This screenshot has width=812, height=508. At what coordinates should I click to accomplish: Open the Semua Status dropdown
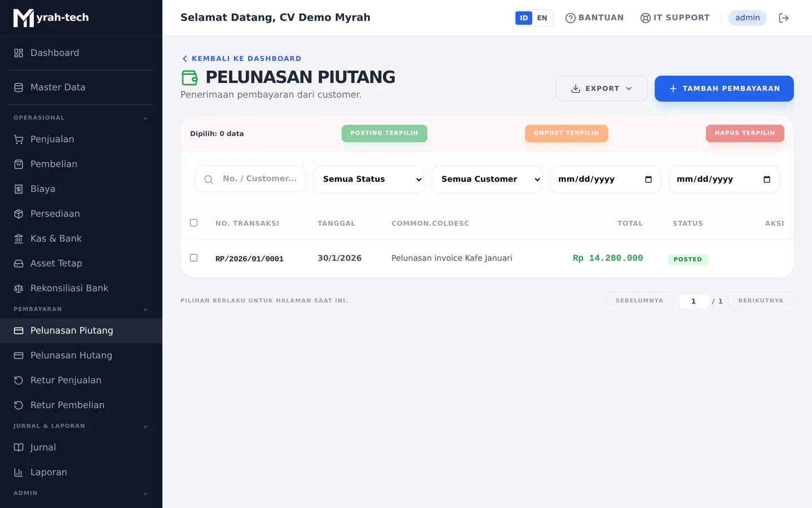(369, 179)
